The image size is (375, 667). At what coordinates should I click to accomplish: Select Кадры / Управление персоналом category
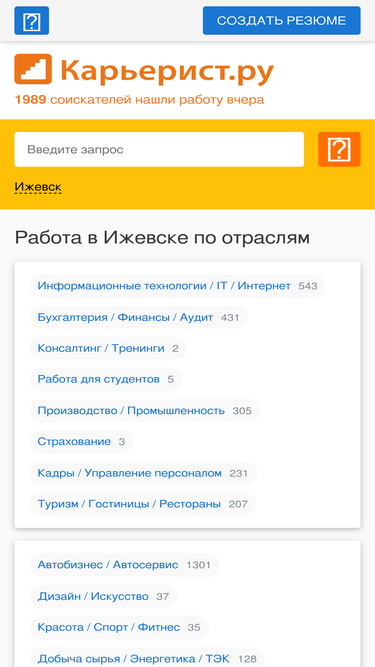pos(143,473)
